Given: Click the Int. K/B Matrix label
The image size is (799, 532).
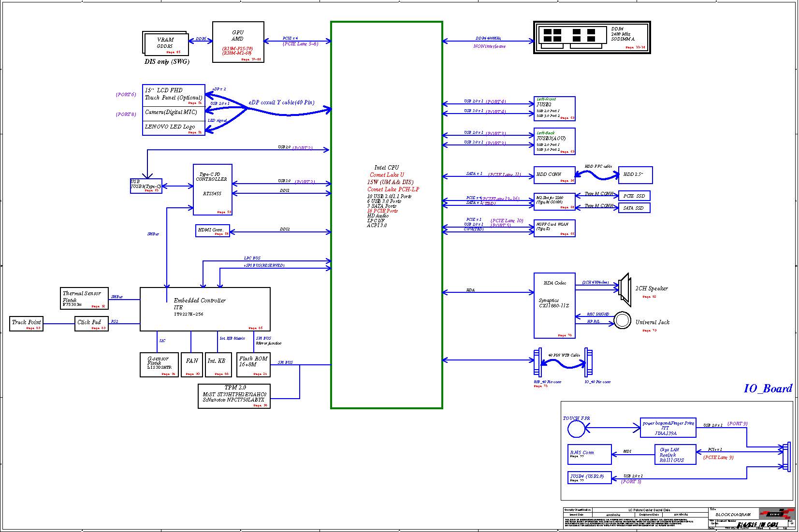Looking at the screenshot, I should pos(232,338).
